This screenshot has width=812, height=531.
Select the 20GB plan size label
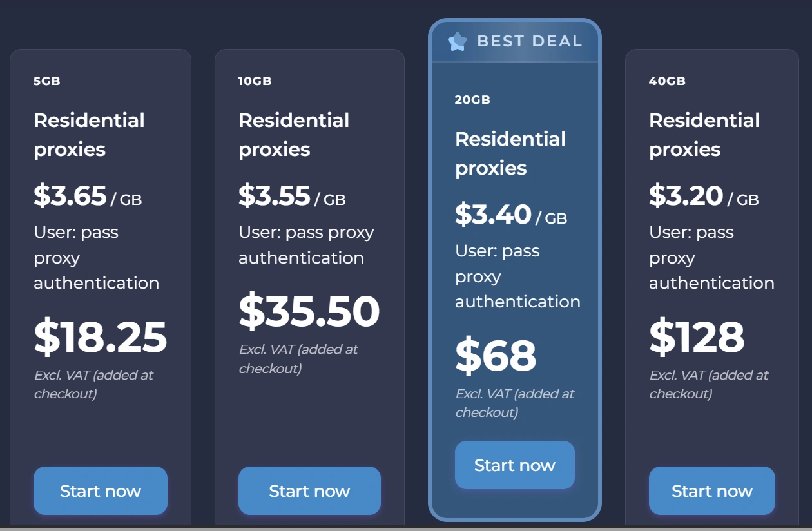point(472,100)
